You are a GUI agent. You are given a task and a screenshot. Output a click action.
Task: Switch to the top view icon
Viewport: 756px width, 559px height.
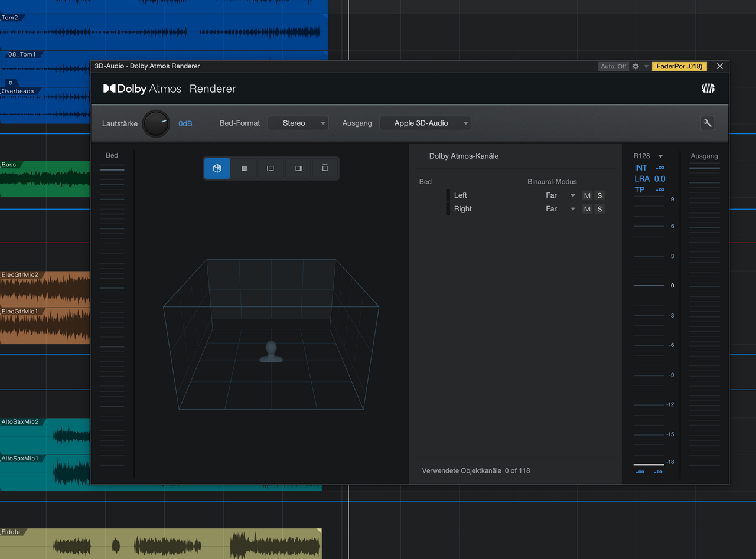click(x=244, y=168)
